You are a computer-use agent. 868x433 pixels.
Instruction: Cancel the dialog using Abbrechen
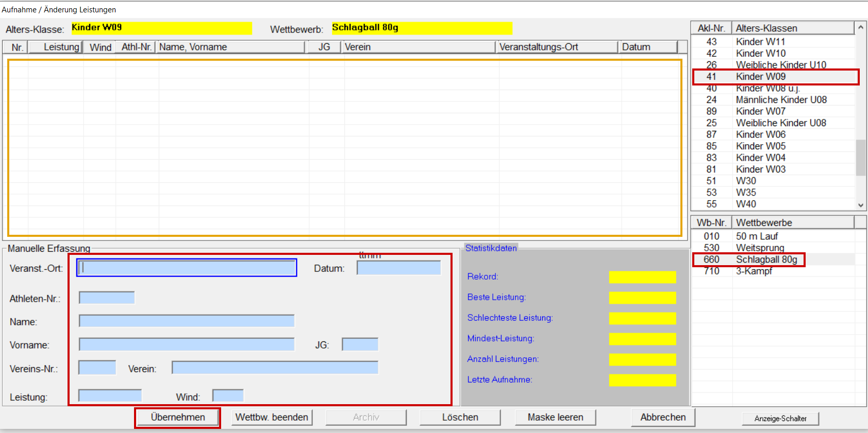tap(663, 418)
